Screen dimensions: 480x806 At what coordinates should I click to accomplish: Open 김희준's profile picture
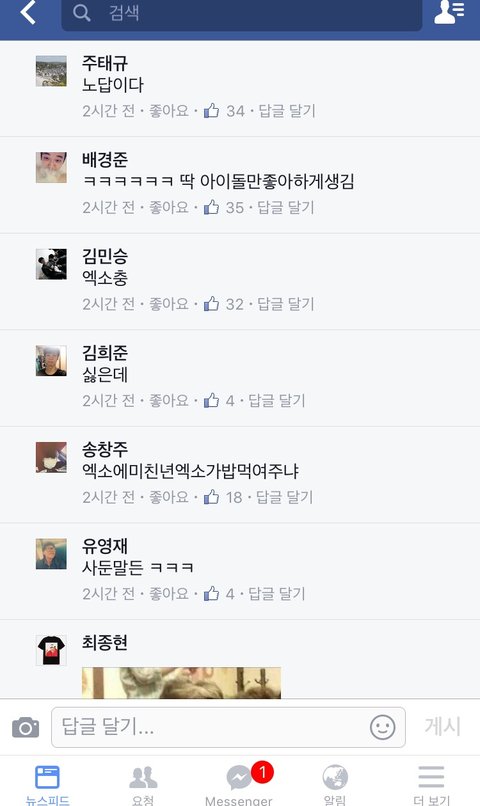coord(51,361)
